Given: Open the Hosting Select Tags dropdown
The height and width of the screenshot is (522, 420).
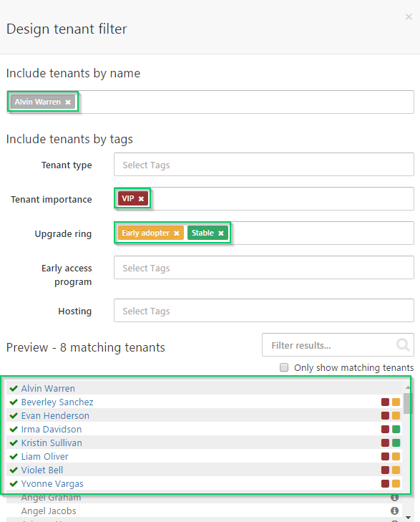Looking at the screenshot, I should 264,311.
